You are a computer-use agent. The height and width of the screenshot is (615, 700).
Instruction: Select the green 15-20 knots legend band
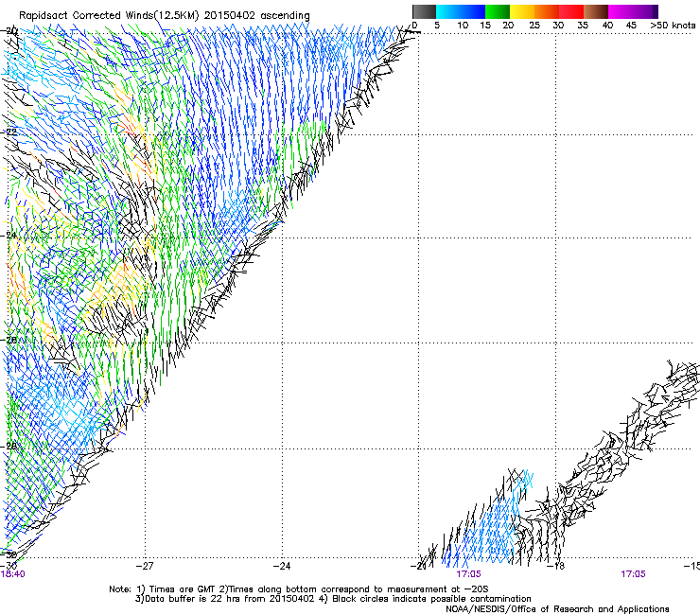(x=498, y=11)
